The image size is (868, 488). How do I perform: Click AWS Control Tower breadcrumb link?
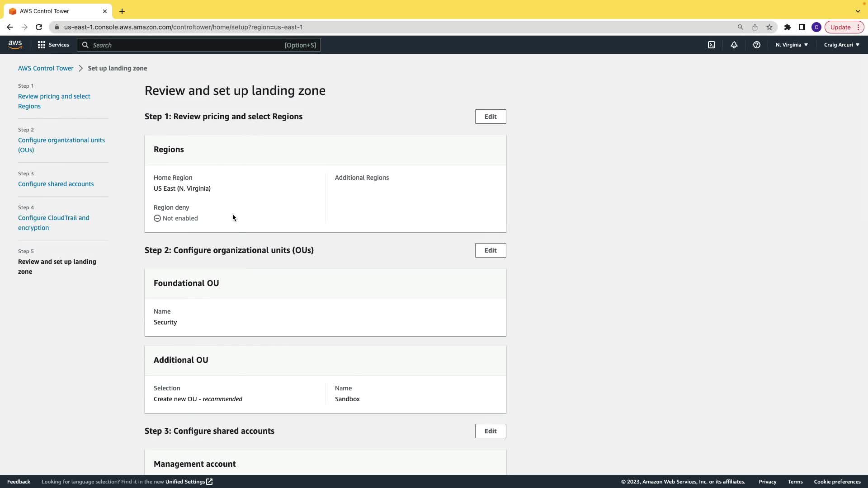(46, 68)
